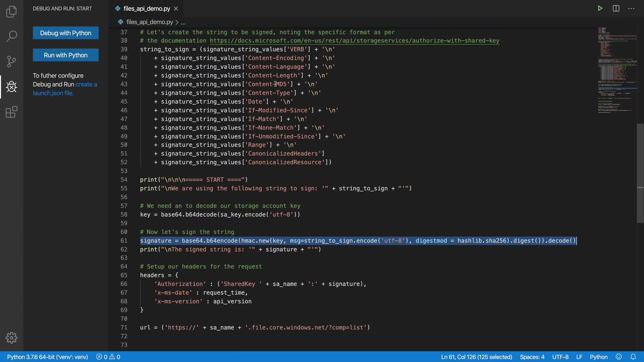644x362 pixels.
Task: Open the Search panel icon
Action: pyautogui.click(x=11, y=36)
